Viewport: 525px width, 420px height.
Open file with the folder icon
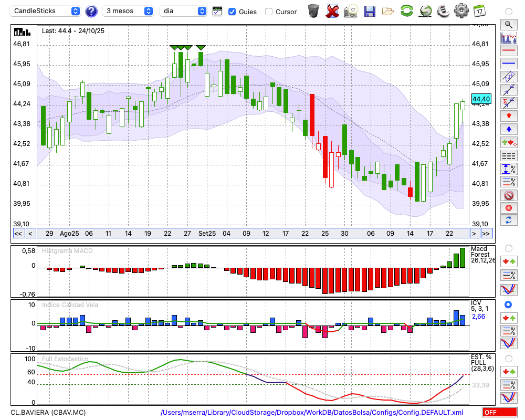(x=388, y=12)
